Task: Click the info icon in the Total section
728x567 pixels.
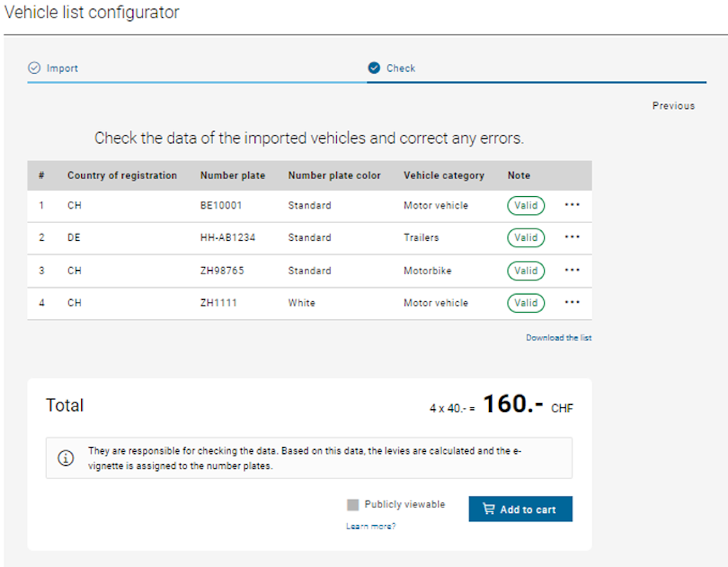Action: (66, 458)
